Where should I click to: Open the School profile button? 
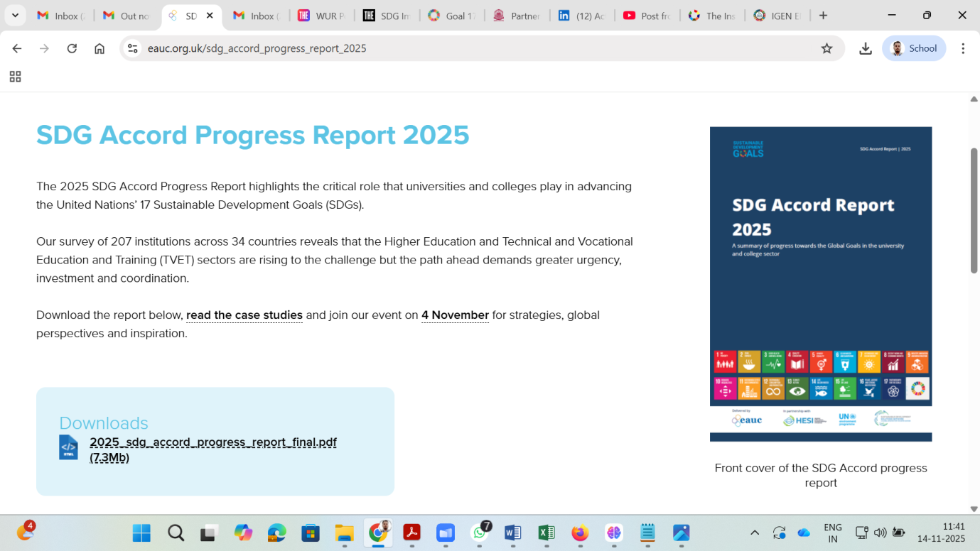click(x=914, y=48)
